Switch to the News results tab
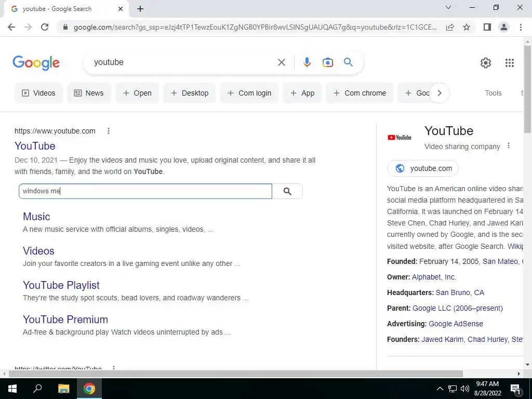Viewport: 532px width, 399px height. pyautogui.click(x=89, y=93)
